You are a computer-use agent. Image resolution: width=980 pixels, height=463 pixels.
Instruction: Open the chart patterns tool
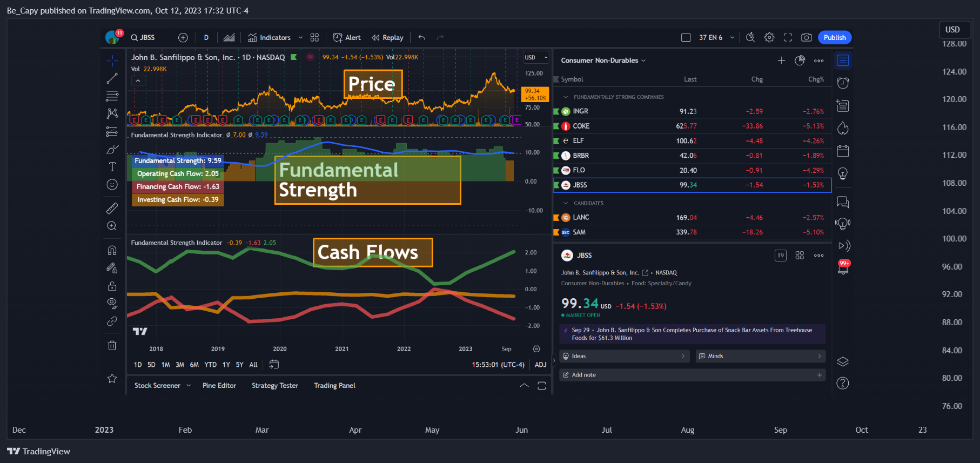pyautogui.click(x=112, y=113)
